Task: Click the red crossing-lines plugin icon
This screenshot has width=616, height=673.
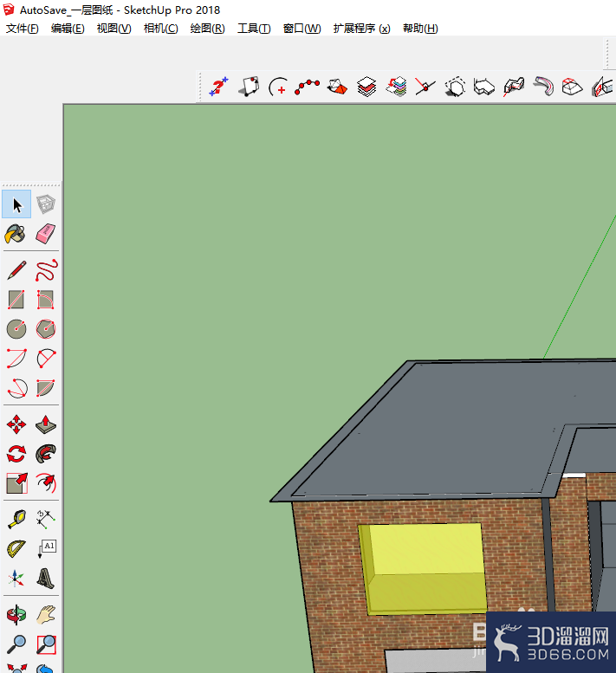Action: pos(425,87)
